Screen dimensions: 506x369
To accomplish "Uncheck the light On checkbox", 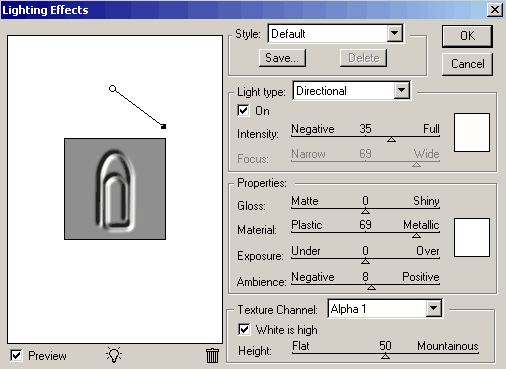I will (243, 110).
